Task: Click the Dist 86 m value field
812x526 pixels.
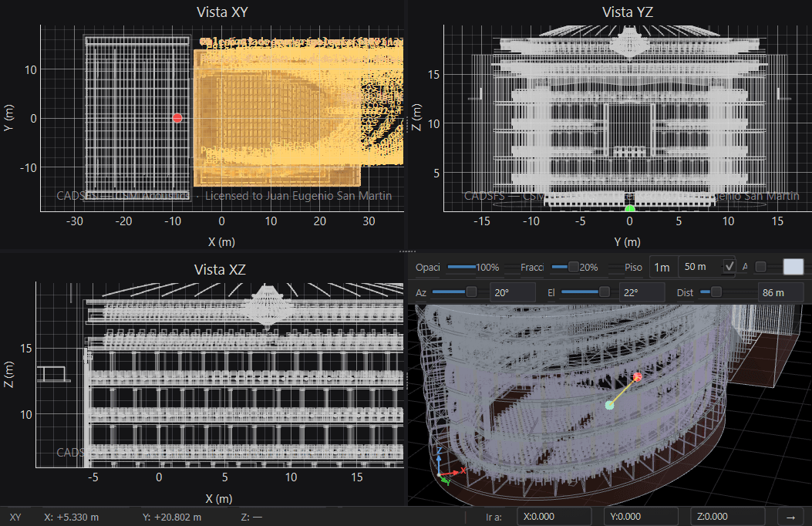Action: (780, 292)
